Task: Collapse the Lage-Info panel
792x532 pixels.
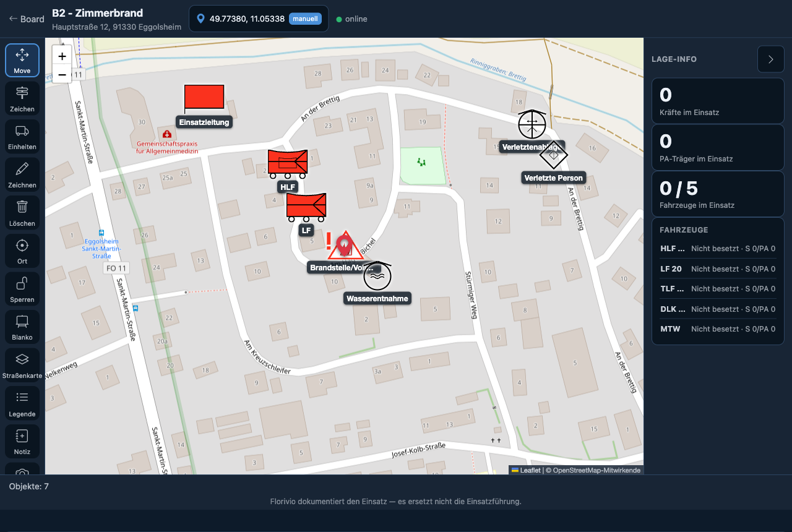Action: pyautogui.click(x=771, y=59)
